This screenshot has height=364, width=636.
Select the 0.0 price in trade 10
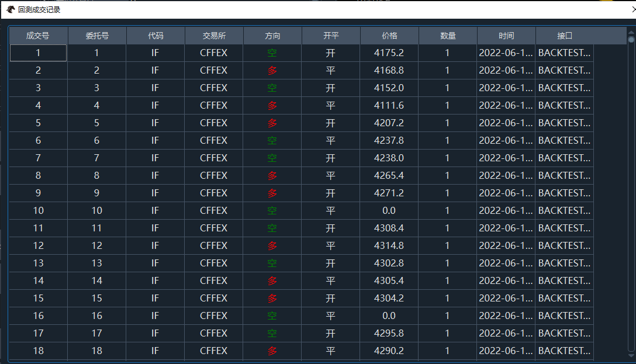(x=389, y=210)
